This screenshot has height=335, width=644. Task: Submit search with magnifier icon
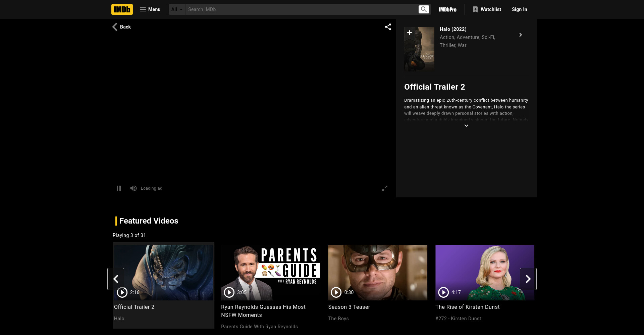(x=424, y=9)
